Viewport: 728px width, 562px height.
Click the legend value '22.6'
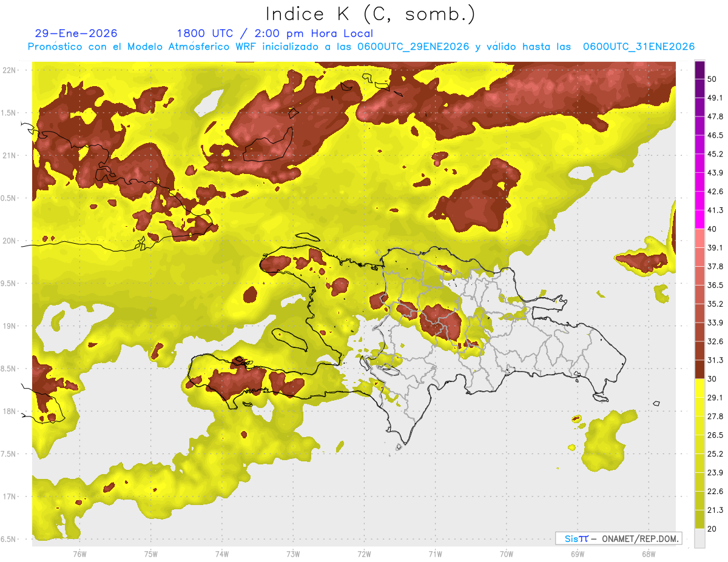click(715, 492)
